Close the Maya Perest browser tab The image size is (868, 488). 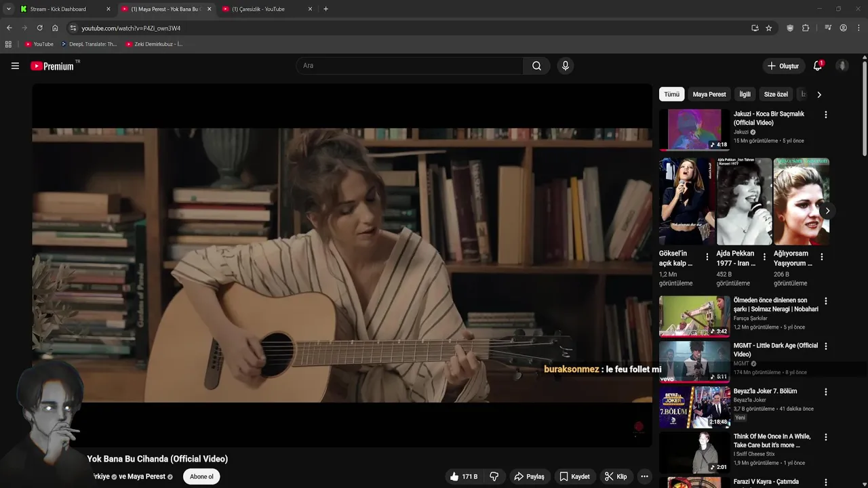(209, 9)
